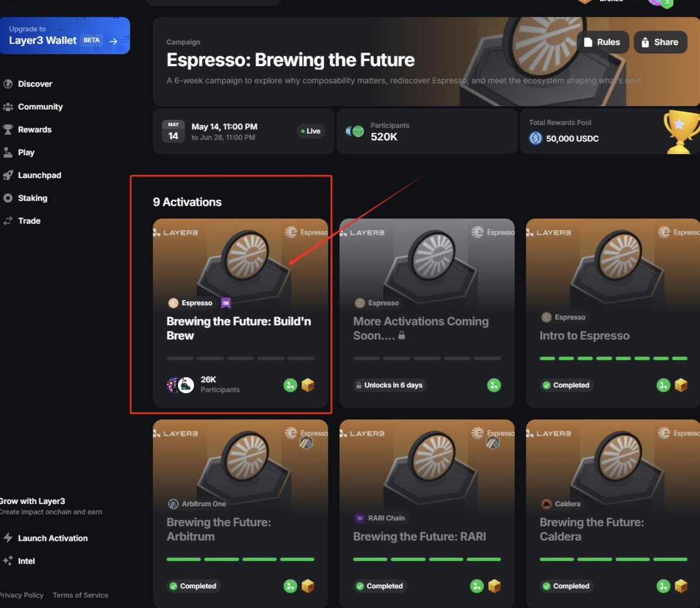Click the Launchpad rocket icon
This screenshot has height=608, width=700.
tap(8, 175)
